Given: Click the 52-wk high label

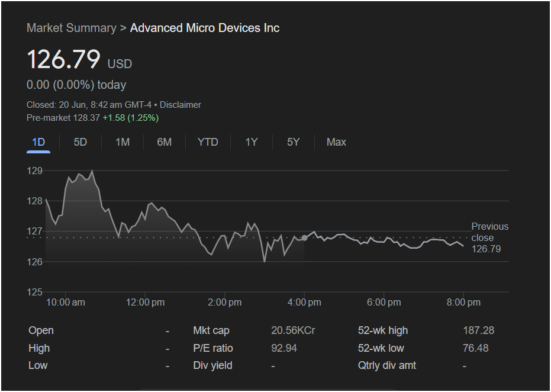Looking at the screenshot, I should tap(383, 330).
